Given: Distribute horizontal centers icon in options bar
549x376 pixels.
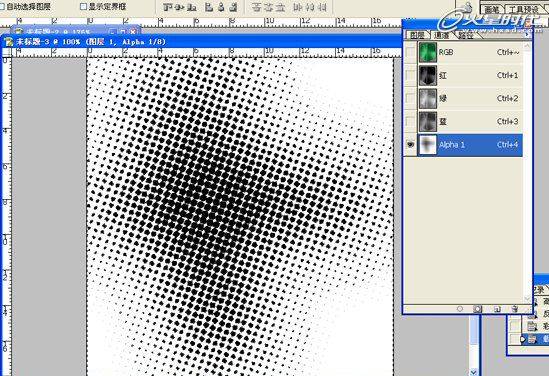Looking at the screenshot, I should [310, 7].
